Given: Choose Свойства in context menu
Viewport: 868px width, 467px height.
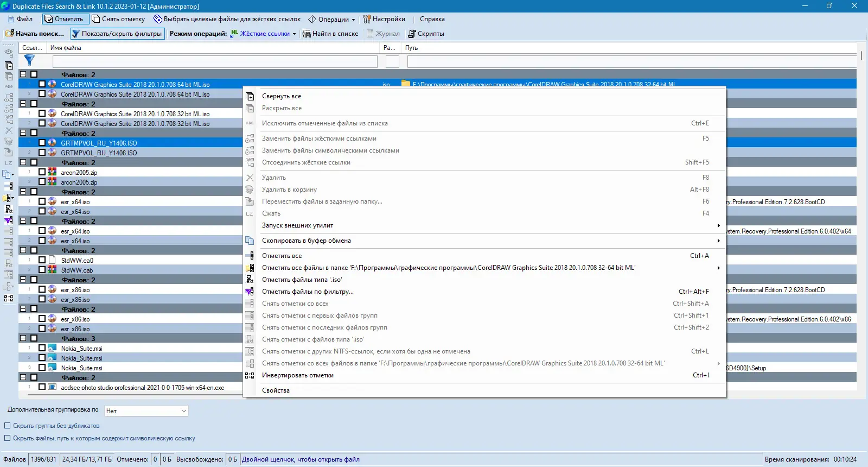Looking at the screenshot, I should [x=484, y=390].
